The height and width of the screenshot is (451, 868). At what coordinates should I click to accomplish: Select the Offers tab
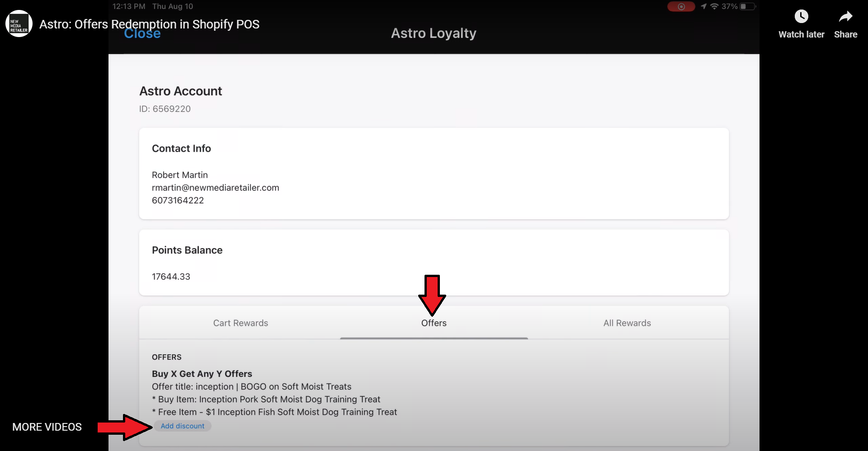point(434,323)
